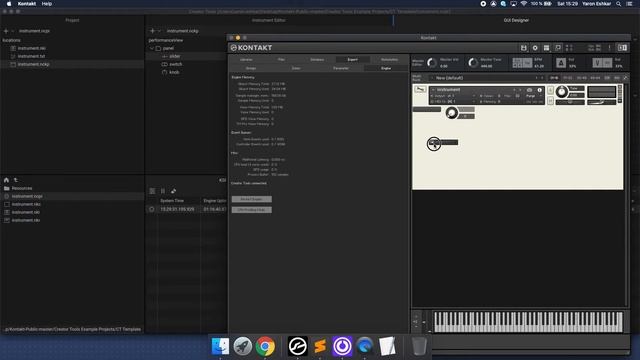The image size is (640, 360).
Task: Adjust the Master Tune knob
Action: tap(473, 63)
